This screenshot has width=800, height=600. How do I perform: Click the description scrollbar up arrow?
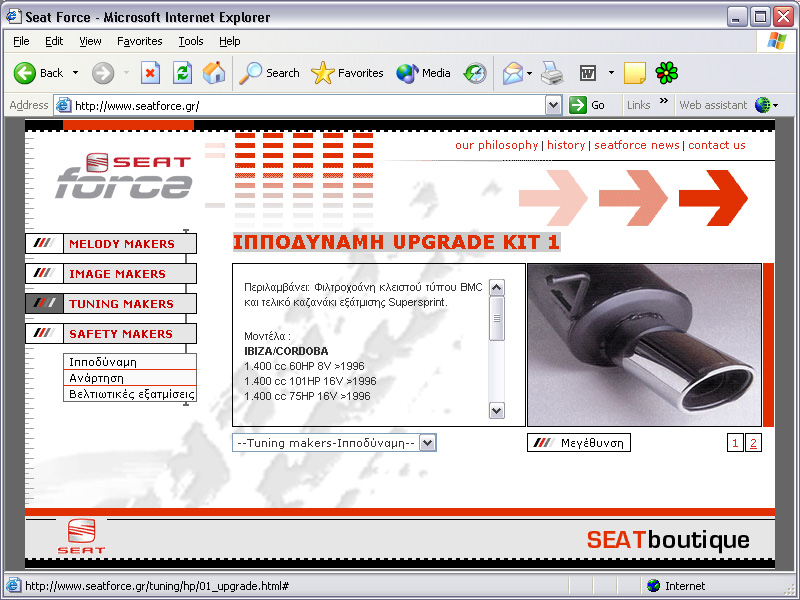coord(496,288)
